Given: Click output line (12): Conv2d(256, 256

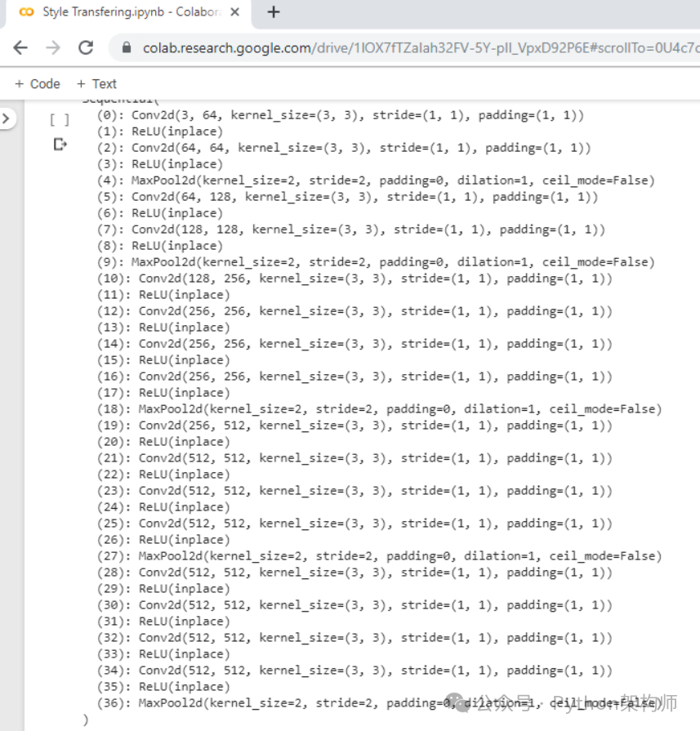Looking at the screenshot, I should tap(354, 311).
